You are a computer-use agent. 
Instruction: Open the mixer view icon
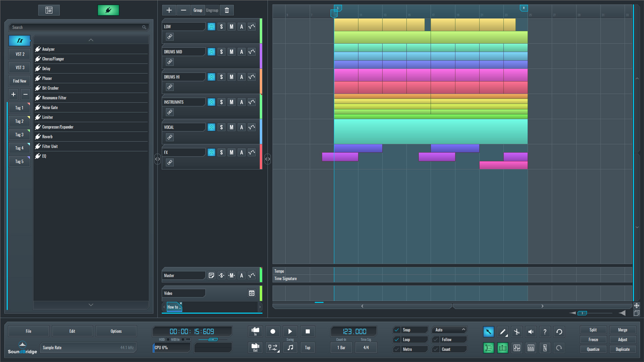pos(531,348)
